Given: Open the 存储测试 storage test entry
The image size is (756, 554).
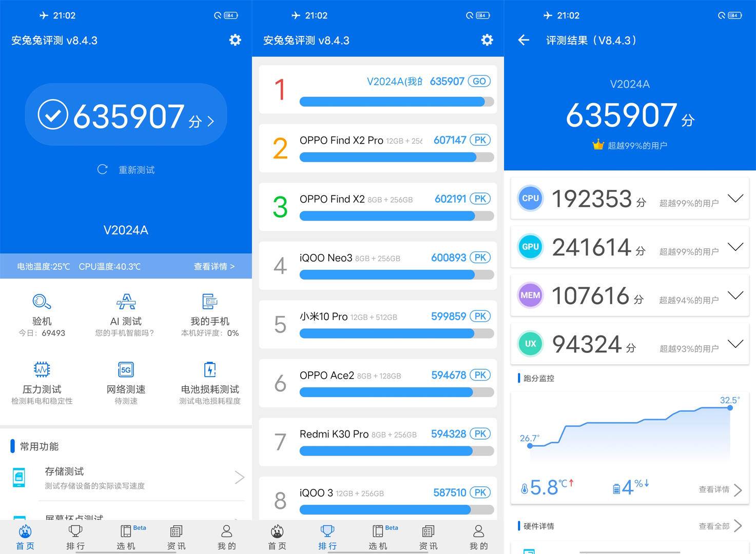Looking at the screenshot, I should (x=125, y=477).
